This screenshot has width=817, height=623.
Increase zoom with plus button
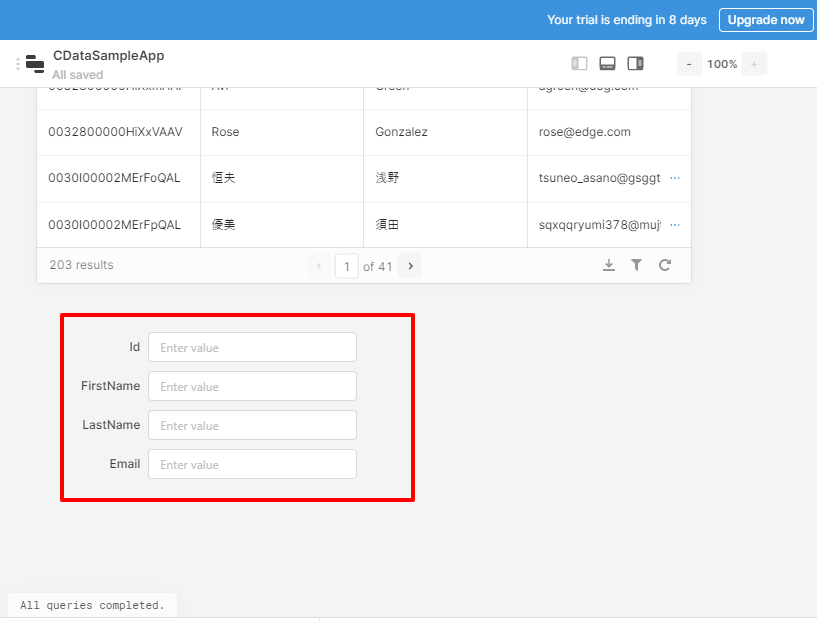click(754, 64)
